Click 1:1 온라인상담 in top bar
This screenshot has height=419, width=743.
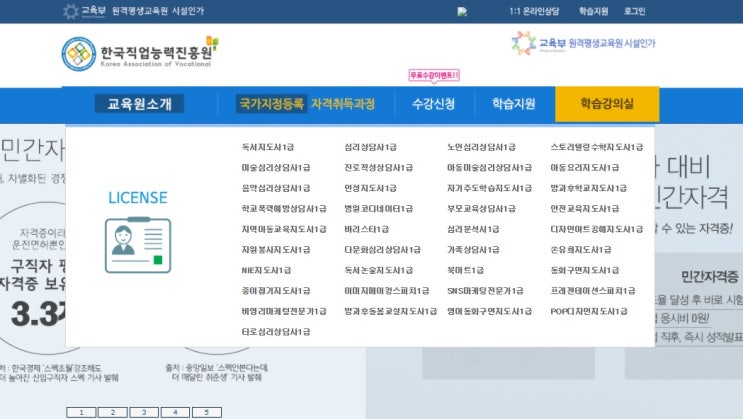coord(534,11)
